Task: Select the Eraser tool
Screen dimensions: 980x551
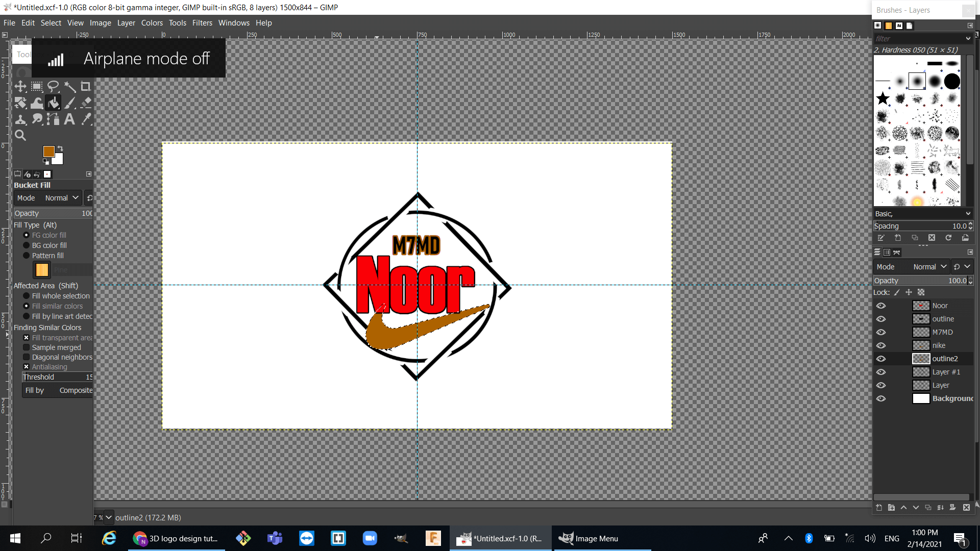Action: (x=86, y=103)
